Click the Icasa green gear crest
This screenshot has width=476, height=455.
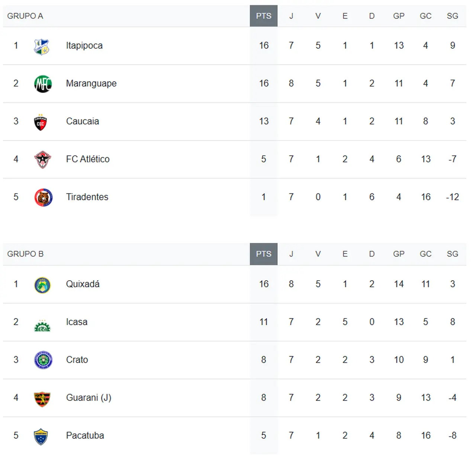42,326
